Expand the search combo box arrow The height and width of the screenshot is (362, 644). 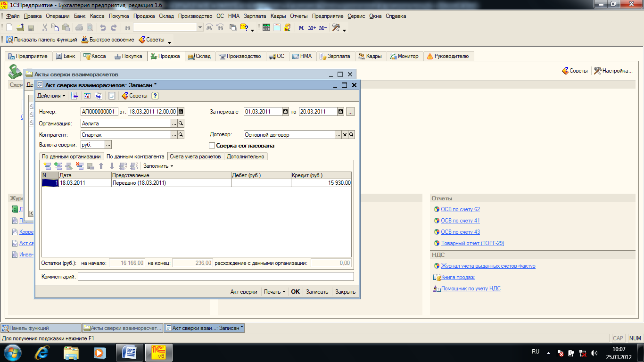[x=200, y=28]
